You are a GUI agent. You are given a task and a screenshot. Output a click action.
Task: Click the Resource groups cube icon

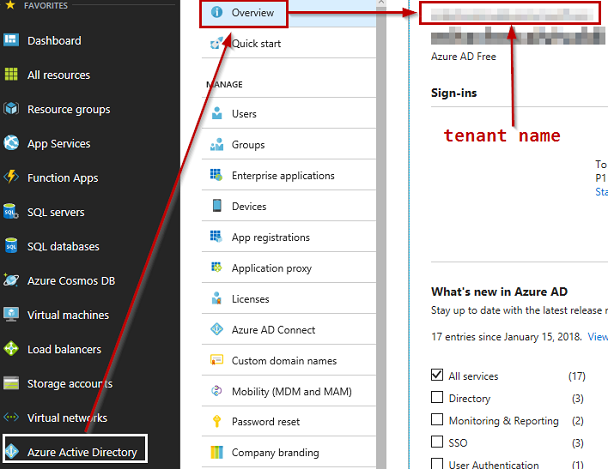[x=11, y=109]
